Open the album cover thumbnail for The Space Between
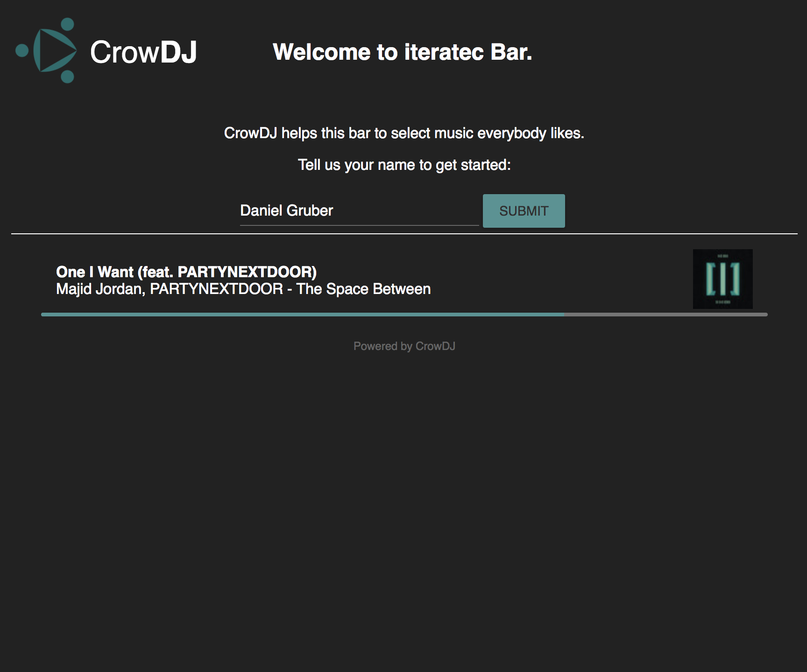Image resolution: width=807 pixels, height=672 pixels. 722,279
